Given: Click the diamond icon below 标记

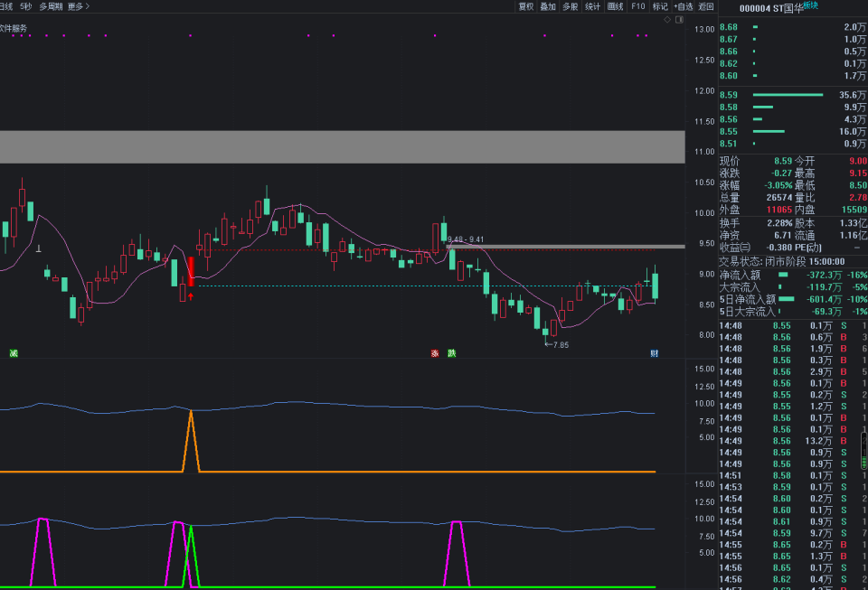Looking at the screenshot, I should click(667, 19).
